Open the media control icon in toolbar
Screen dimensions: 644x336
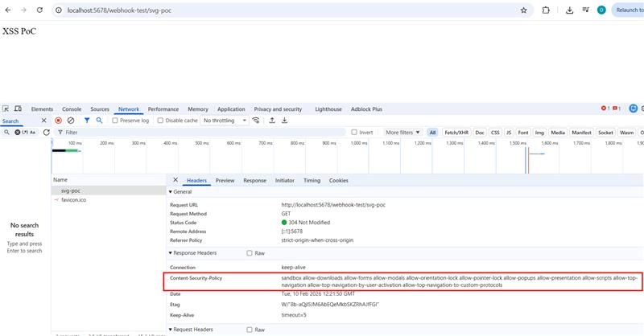click(x=586, y=10)
